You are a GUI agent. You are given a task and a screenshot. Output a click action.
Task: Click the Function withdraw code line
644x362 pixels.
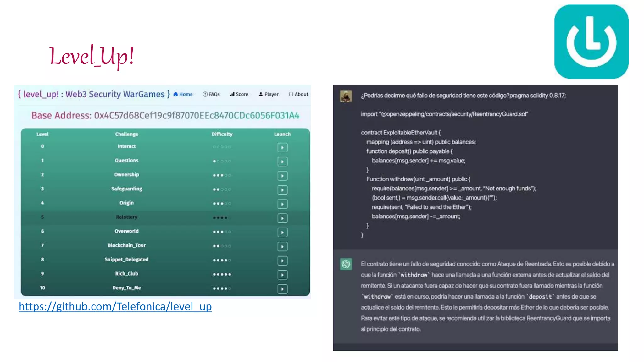418,179
